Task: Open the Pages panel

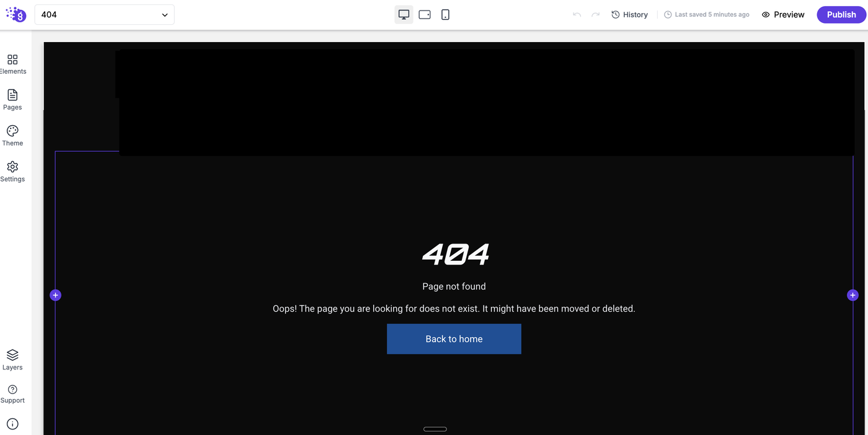Action: (12, 100)
